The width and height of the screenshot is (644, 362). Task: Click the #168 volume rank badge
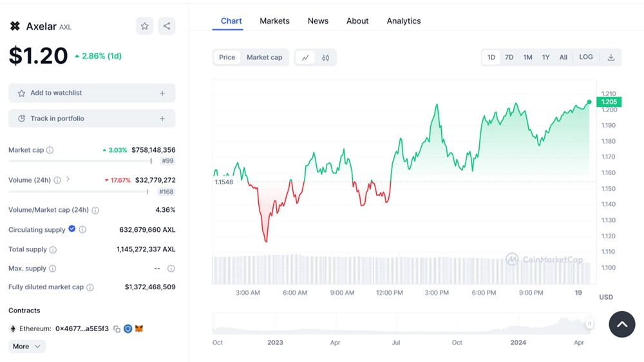(x=166, y=192)
